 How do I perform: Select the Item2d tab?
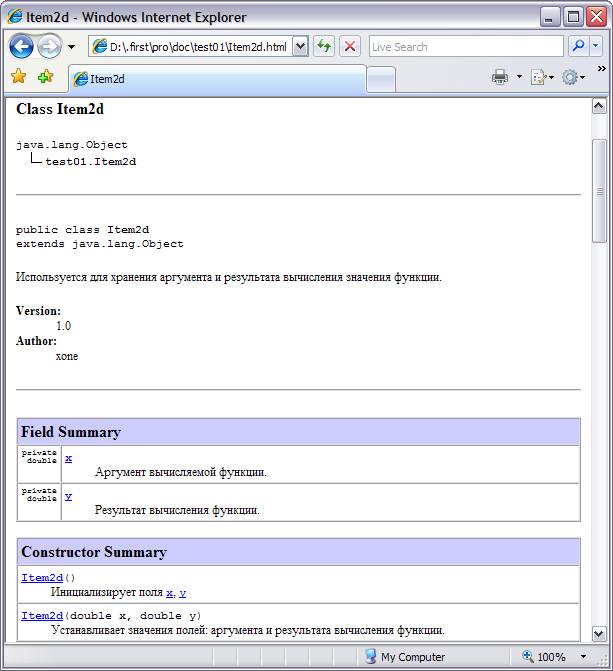217,79
